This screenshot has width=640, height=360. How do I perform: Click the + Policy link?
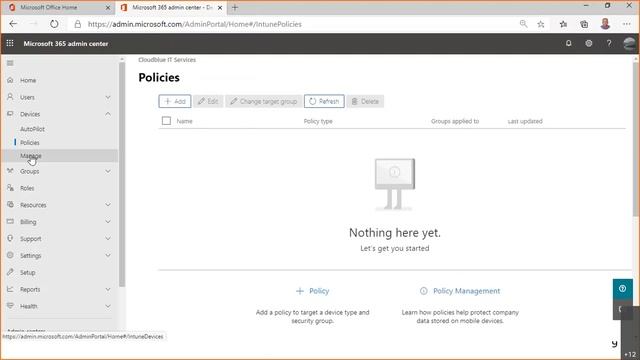(313, 291)
